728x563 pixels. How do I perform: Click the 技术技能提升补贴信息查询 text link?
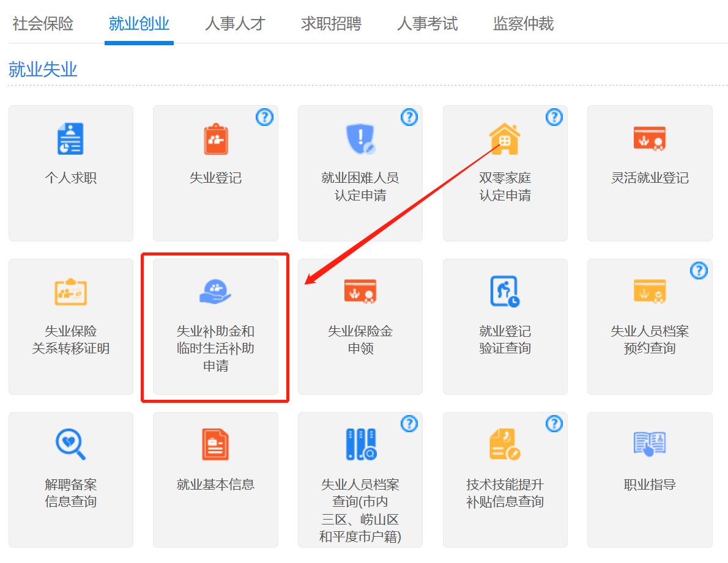coord(505,493)
